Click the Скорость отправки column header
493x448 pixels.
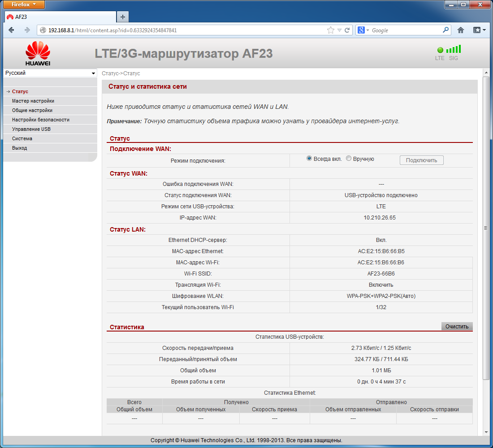[434, 409]
